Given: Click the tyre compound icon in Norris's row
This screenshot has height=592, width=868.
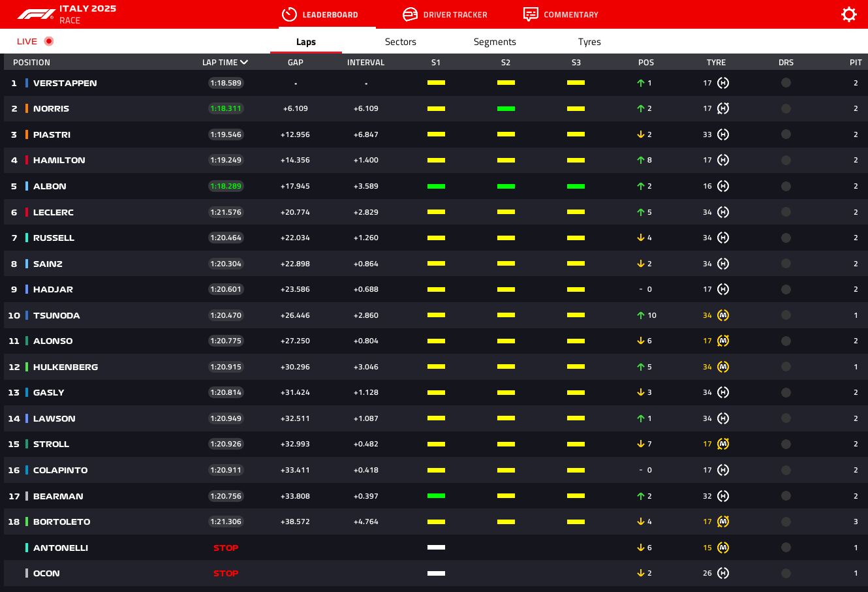Looking at the screenshot, I should click(x=723, y=108).
